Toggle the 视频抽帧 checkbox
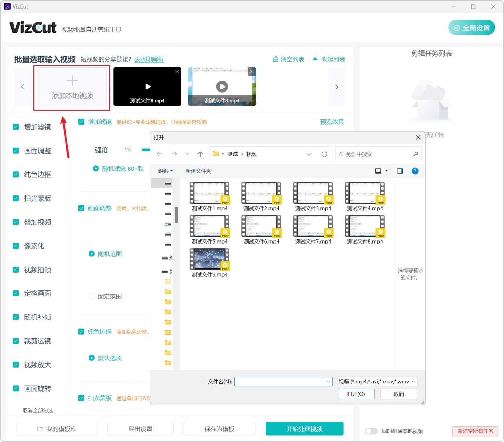 [x=15, y=270]
